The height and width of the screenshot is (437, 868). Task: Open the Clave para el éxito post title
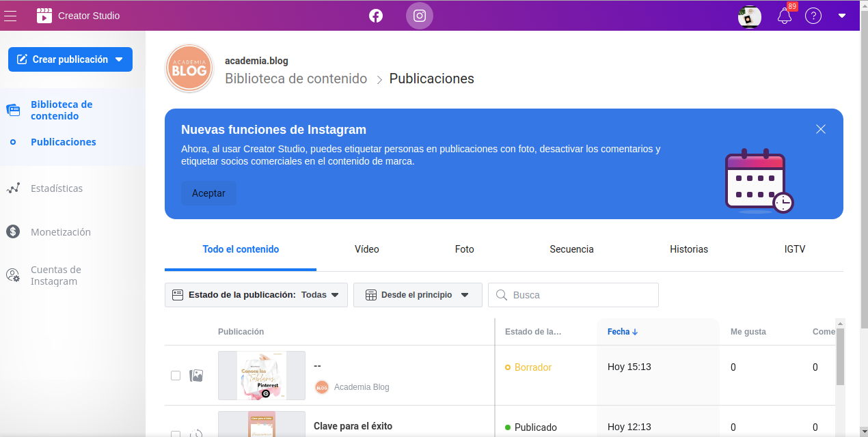click(353, 426)
